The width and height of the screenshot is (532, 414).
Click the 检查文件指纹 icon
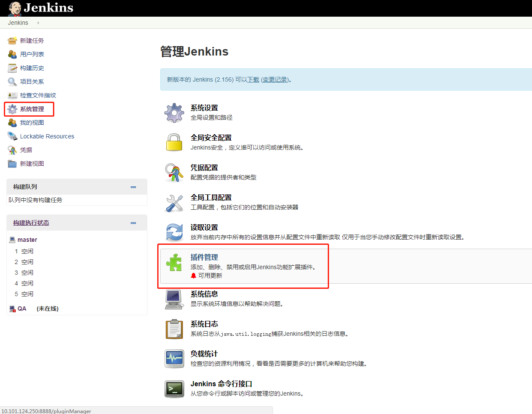(12, 95)
